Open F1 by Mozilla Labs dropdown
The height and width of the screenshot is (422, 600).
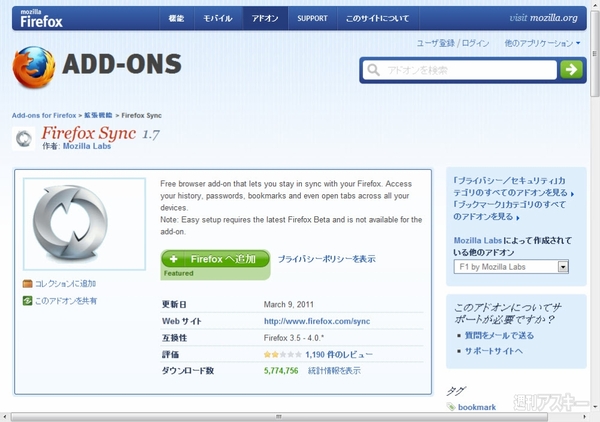coord(511,267)
